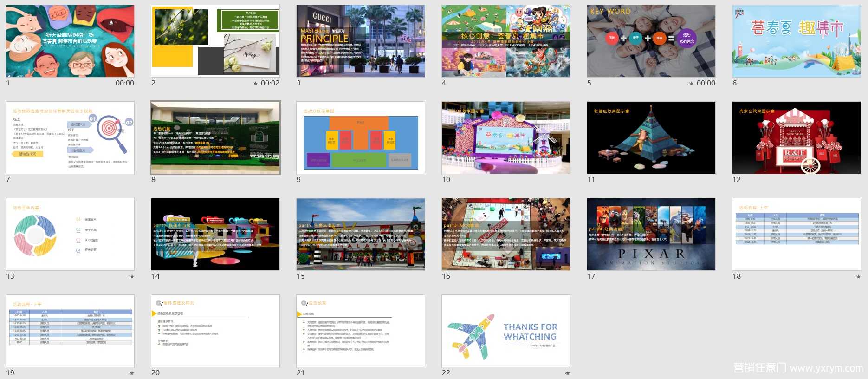The image size is (868, 379).
Task: Click the slide number "13" label
Action: coord(10,276)
